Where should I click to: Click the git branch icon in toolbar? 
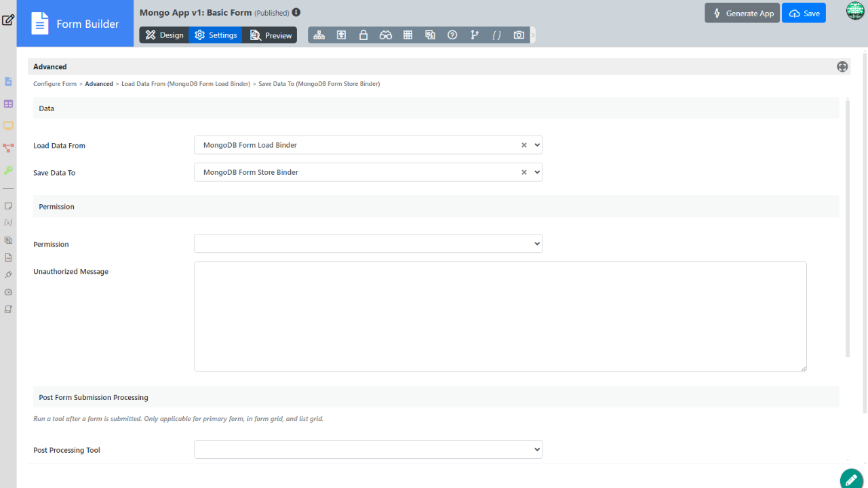pyautogui.click(x=475, y=35)
